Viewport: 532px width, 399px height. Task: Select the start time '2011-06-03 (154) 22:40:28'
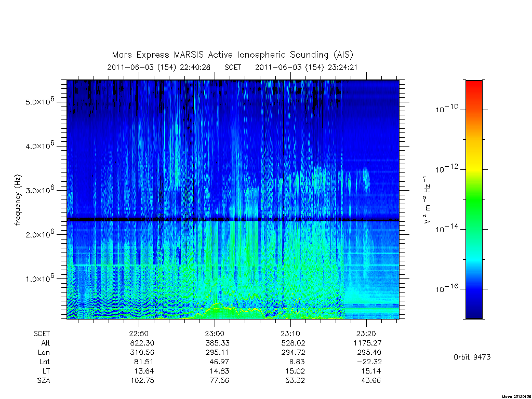point(159,67)
